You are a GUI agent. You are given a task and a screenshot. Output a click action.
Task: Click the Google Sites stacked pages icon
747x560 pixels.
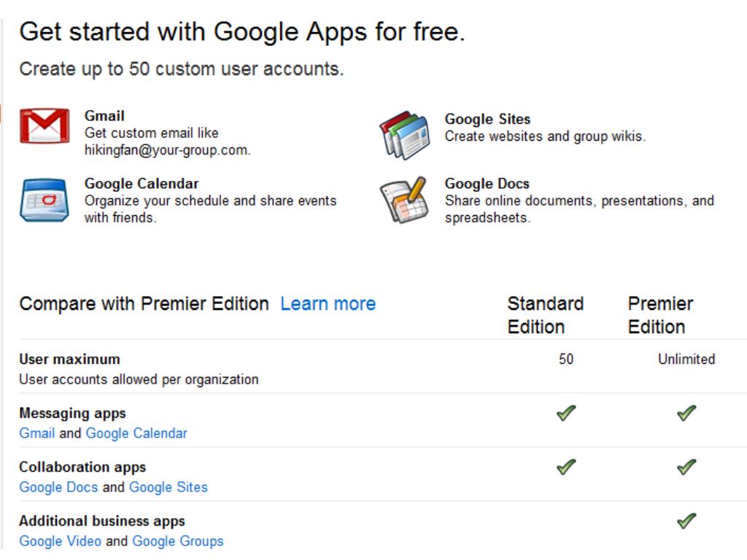click(404, 135)
